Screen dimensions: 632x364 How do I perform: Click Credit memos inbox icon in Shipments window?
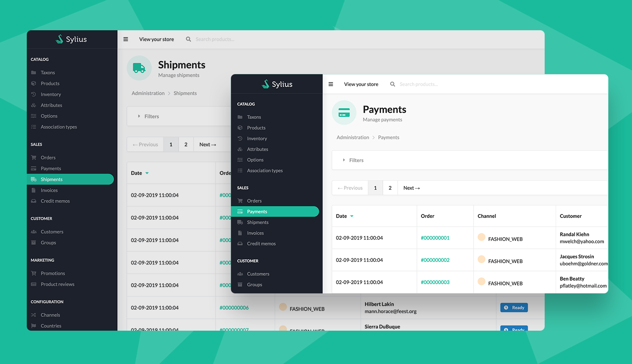[34, 201]
